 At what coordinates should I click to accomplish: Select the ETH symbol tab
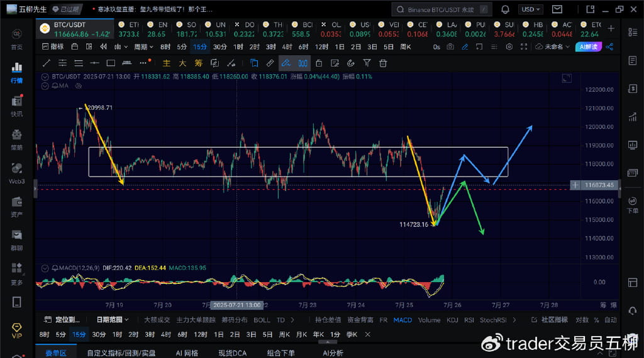pyautogui.click(x=129, y=29)
